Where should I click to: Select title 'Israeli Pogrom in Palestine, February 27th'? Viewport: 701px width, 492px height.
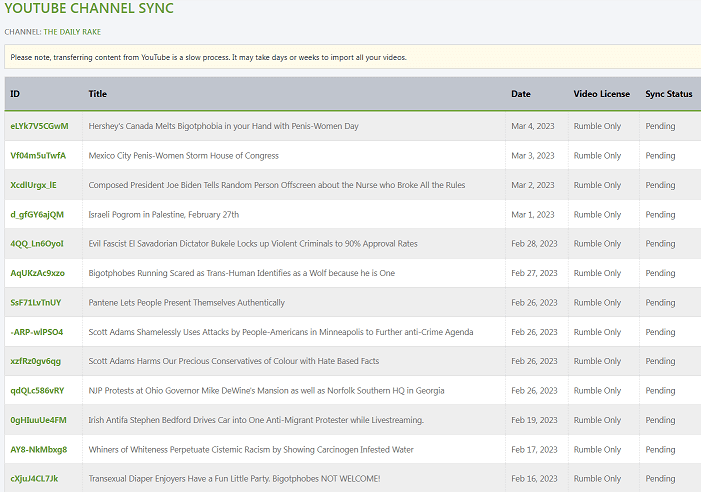[164, 214]
